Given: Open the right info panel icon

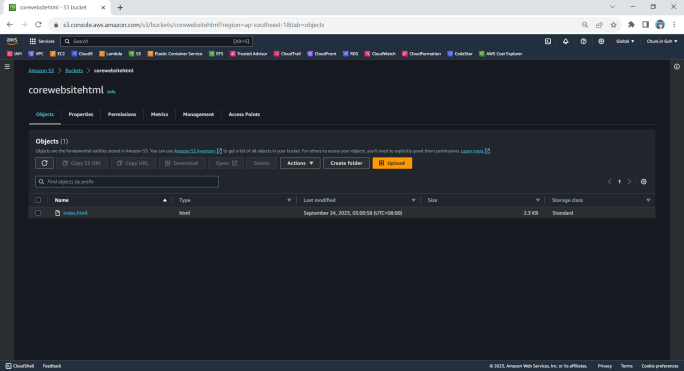Looking at the screenshot, I should (677, 67).
